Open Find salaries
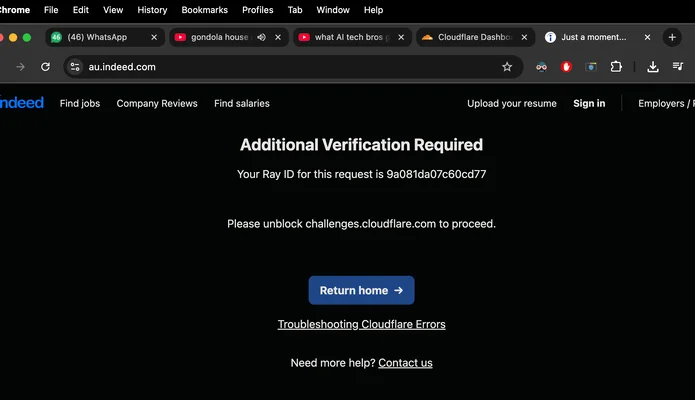The image size is (695, 400). click(x=242, y=103)
